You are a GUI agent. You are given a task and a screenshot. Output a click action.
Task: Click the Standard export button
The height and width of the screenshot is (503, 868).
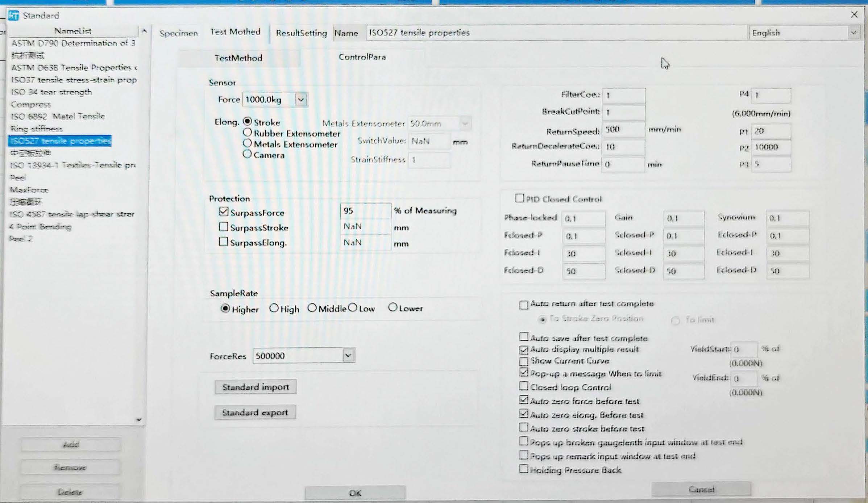pos(255,412)
